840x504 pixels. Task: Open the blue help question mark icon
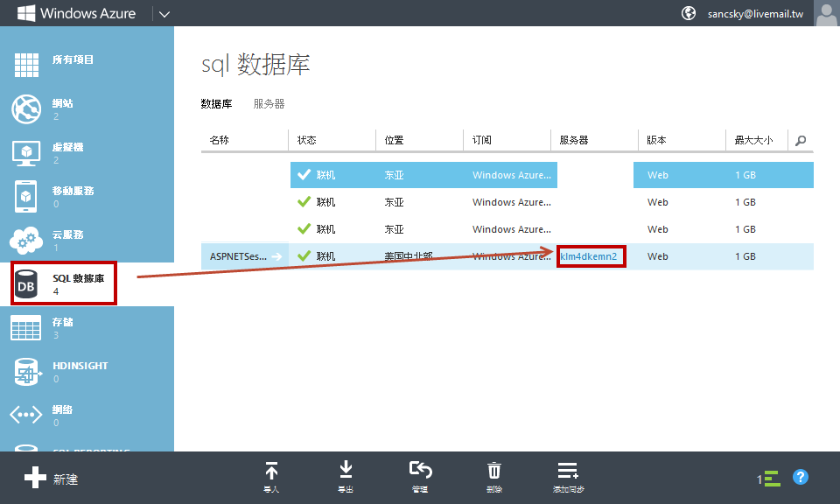[x=801, y=477]
